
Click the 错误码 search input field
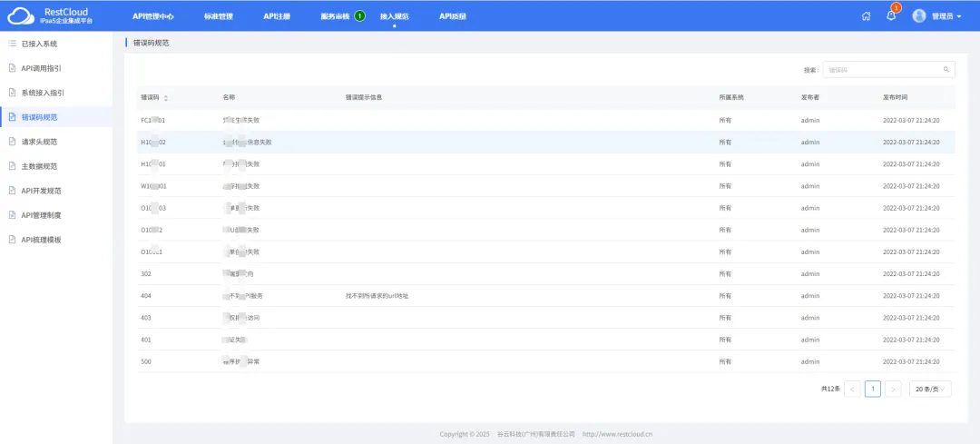click(x=888, y=69)
